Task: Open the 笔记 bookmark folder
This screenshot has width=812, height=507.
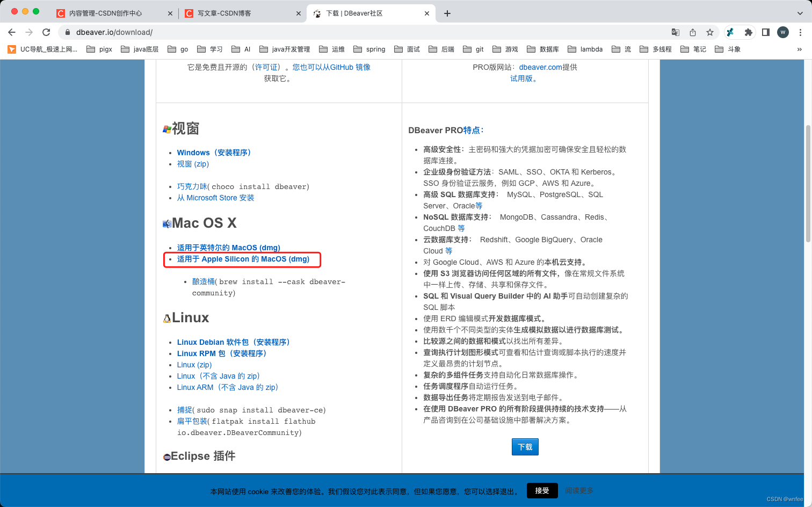Action: [x=693, y=49]
